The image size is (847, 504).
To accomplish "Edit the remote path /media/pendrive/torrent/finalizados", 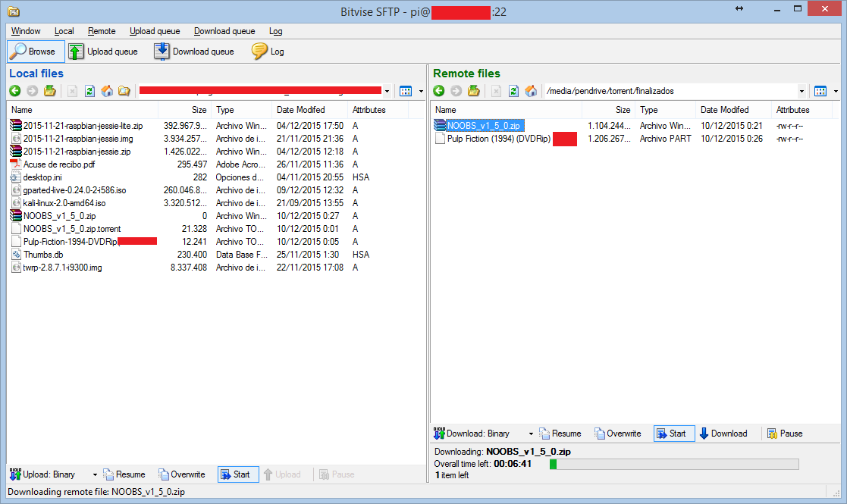I will 671,91.
